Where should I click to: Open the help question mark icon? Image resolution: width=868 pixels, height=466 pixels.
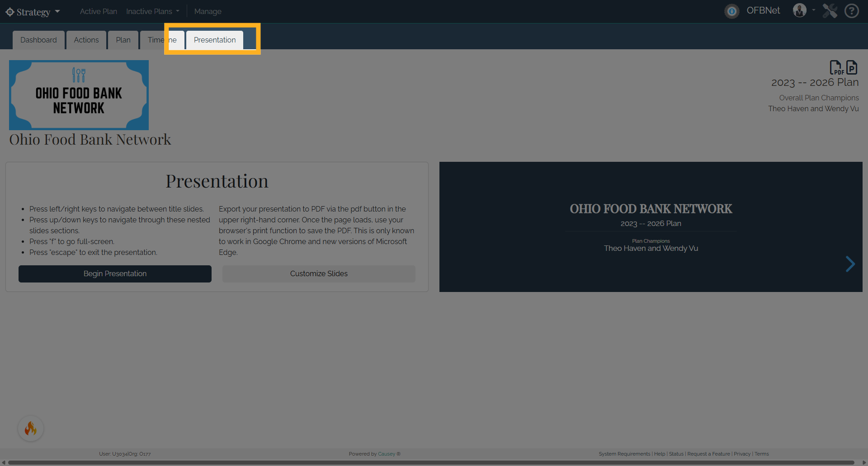[852, 11]
